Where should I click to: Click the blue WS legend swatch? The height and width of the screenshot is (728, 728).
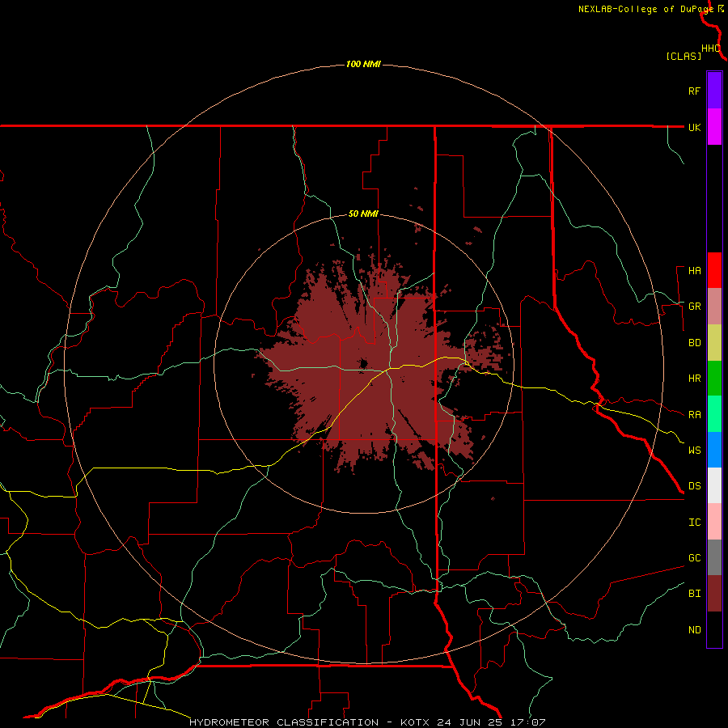714,450
